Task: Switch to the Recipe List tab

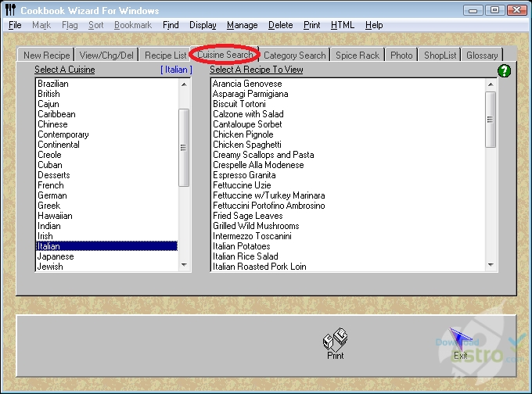Action: [165, 55]
